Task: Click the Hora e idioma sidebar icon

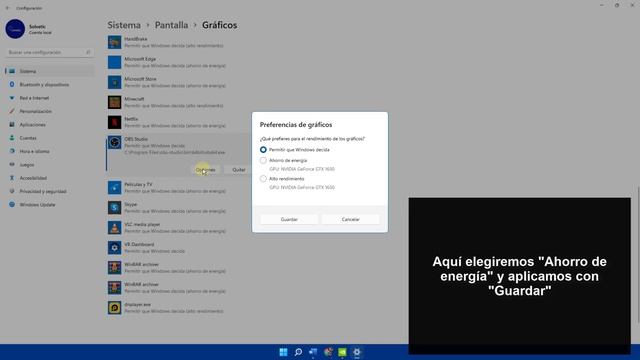Action: pos(12,151)
